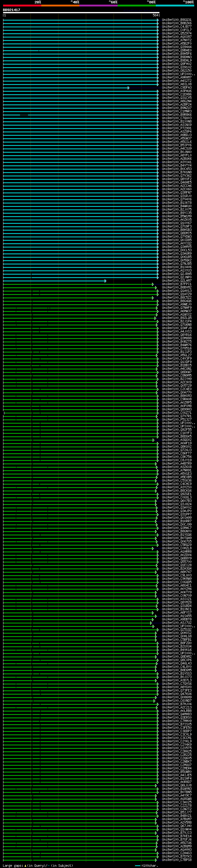Open hit UniRef100_B9GQ31
197x868 pixels.
(176, 20)
